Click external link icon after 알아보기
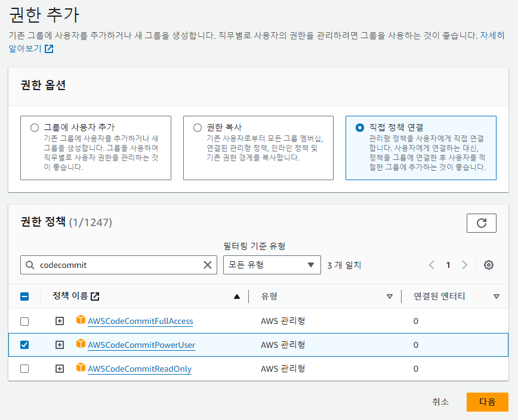Viewport: 518px width, 420px height. [x=49, y=49]
